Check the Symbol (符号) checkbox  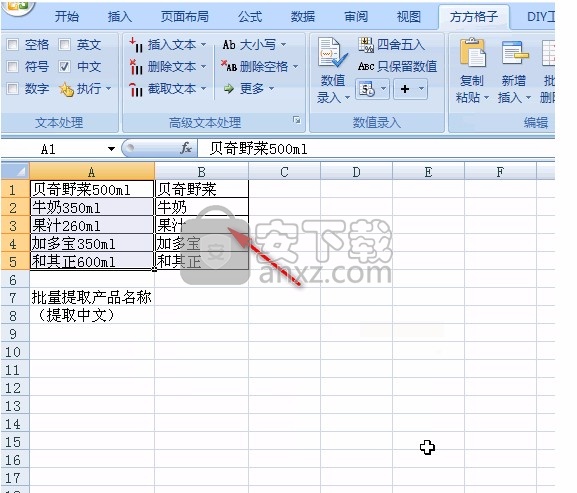(13, 67)
